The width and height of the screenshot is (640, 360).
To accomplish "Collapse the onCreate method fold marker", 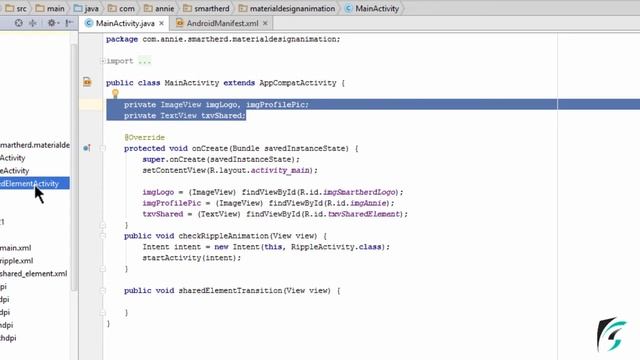I will pos(103,149).
